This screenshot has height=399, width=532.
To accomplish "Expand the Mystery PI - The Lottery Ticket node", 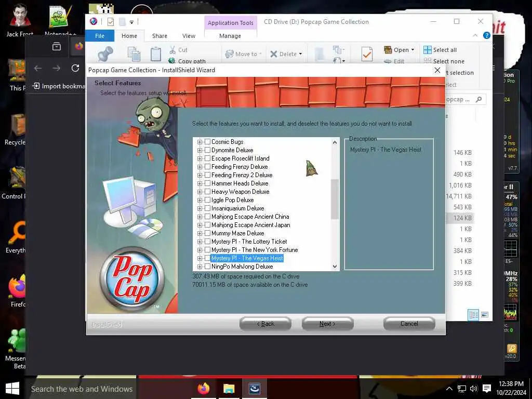I will click(x=200, y=242).
